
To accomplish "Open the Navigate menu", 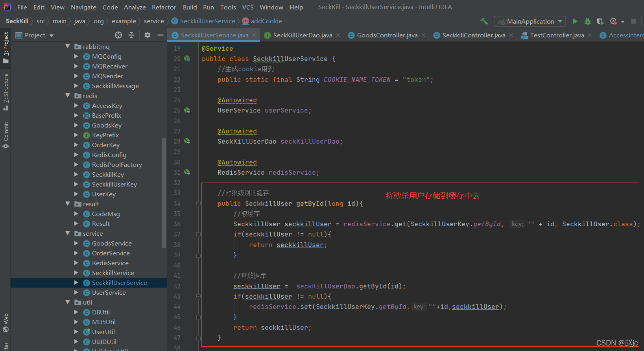I will tap(83, 7).
